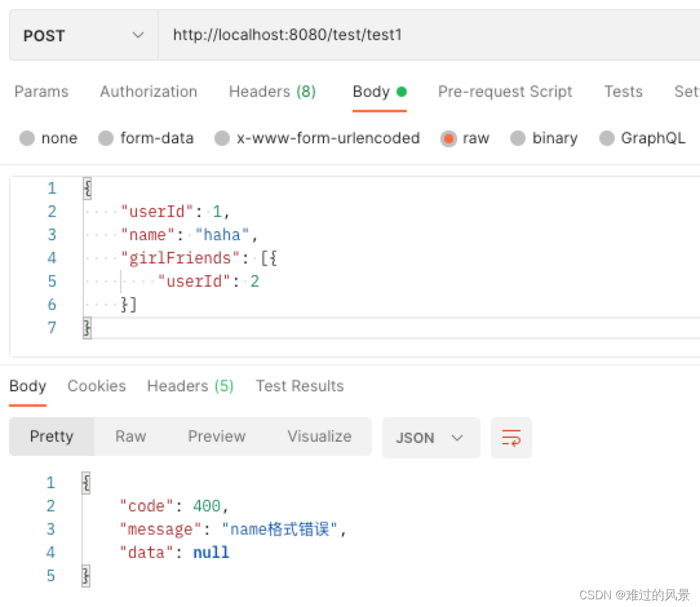
Task: Open the request Headers (8) tab
Action: [273, 92]
